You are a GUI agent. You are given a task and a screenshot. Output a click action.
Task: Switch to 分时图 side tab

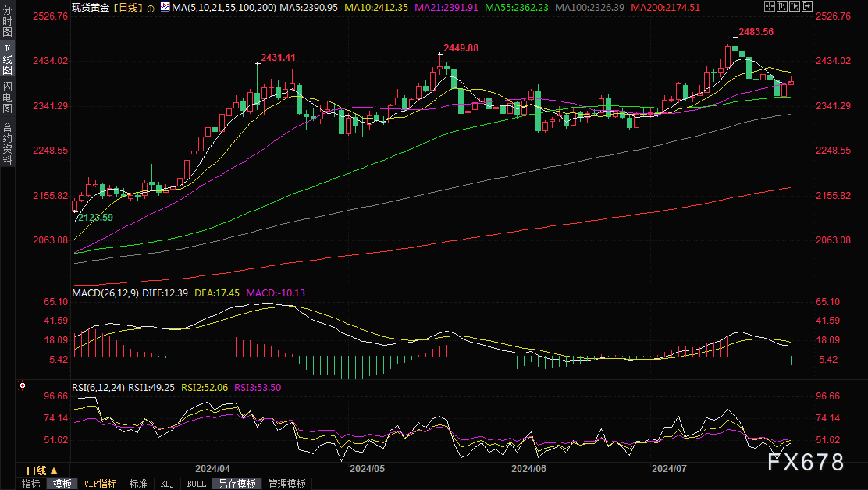click(7, 21)
